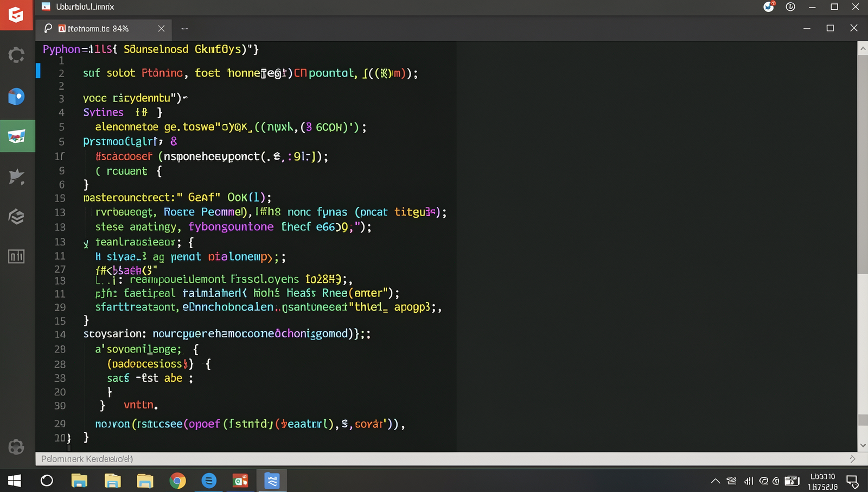
Task: Click the window title text in title bar
Action: pos(85,7)
